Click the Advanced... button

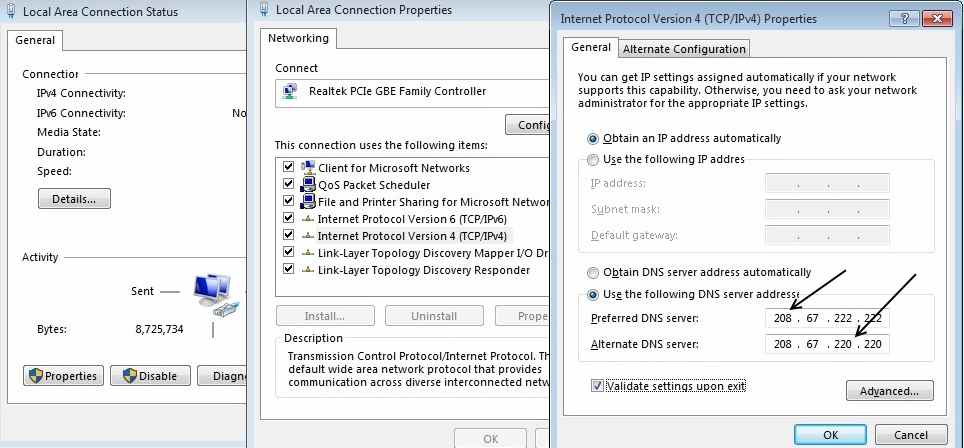coord(889,391)
